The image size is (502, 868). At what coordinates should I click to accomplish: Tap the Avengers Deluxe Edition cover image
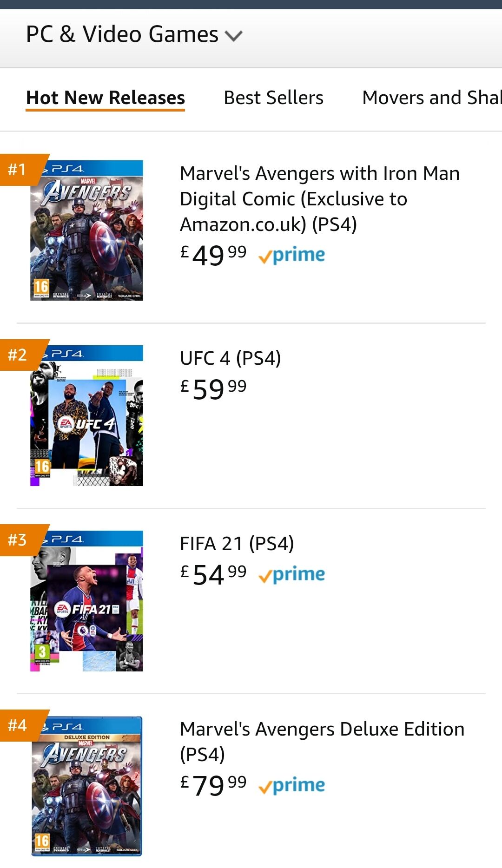(87, 786)
